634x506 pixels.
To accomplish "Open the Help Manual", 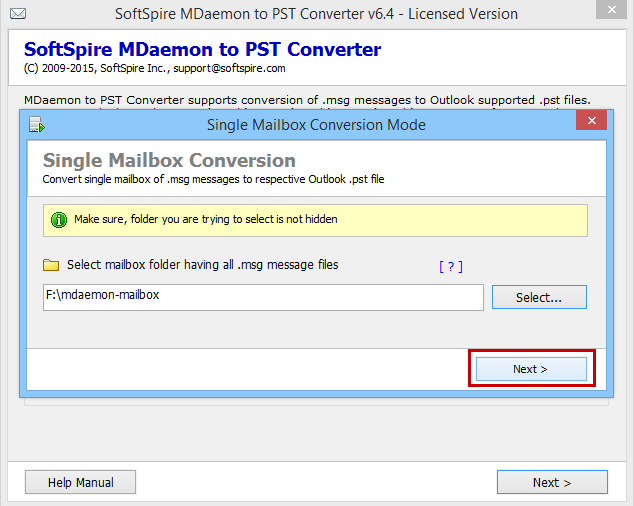I will 80,482.
